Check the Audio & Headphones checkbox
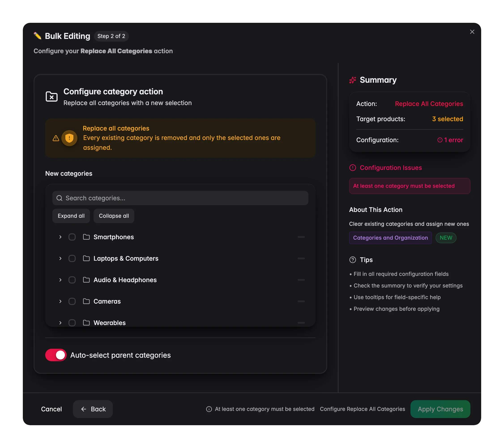Image resolution: width=504 pixels, height=448 pixels. tap(72, 280)
